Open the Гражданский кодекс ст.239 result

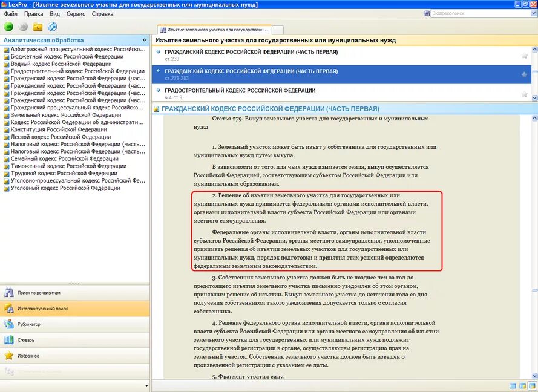(341, 55)
